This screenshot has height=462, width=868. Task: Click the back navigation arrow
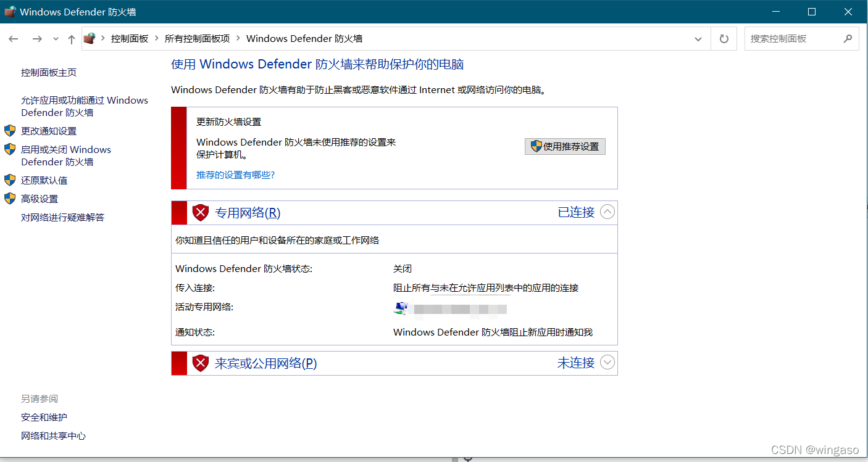click(14, 39)
